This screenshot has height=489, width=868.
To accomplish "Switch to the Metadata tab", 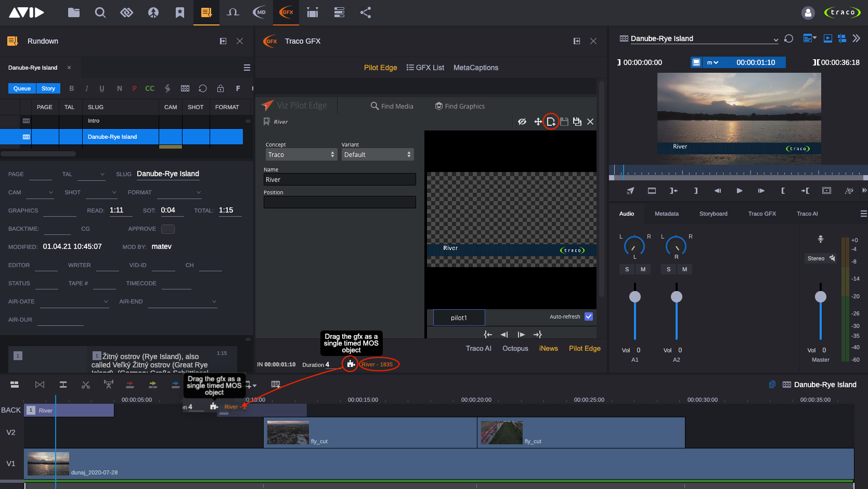I will coord(667,214).
